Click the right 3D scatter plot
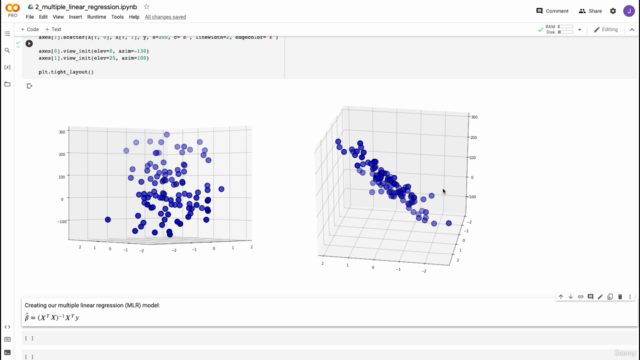The height and width of the screenshot is (360, 640). tap(396, 189)
